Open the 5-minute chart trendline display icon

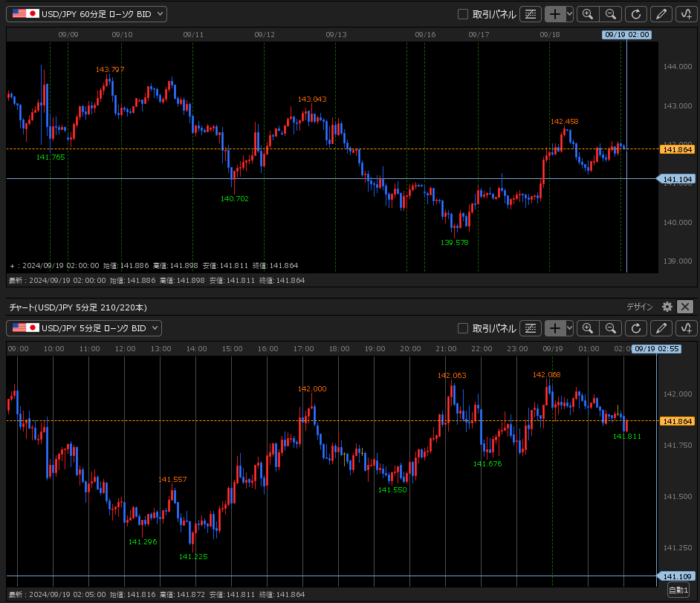click(531, 328)
